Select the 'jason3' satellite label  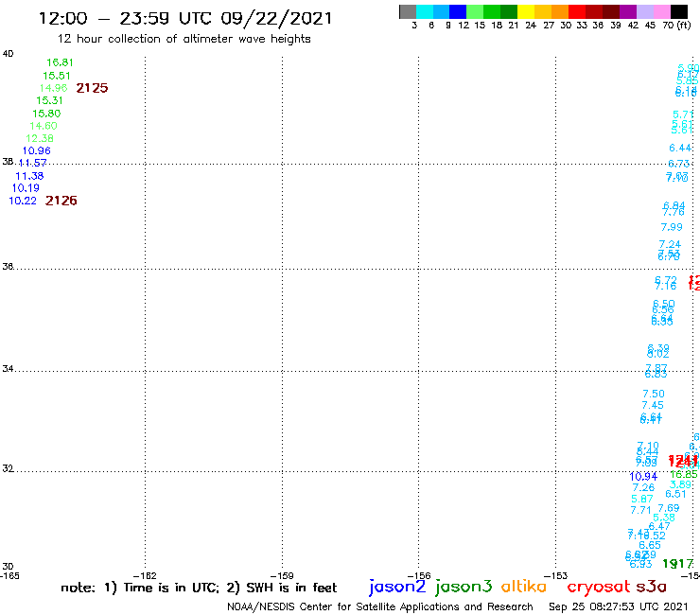pyautogui.click(x=464, y=587)
